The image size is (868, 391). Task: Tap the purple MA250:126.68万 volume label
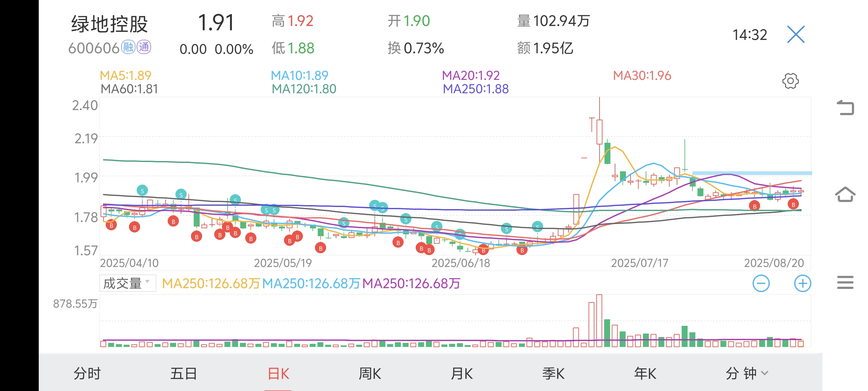coord(411,283)
